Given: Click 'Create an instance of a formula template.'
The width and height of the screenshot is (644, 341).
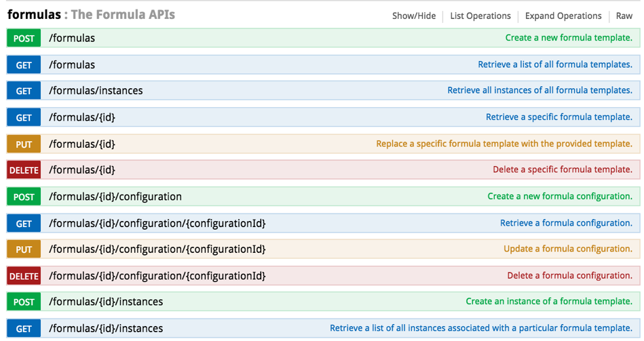Looking at the screenshot, I should [549, 301].
